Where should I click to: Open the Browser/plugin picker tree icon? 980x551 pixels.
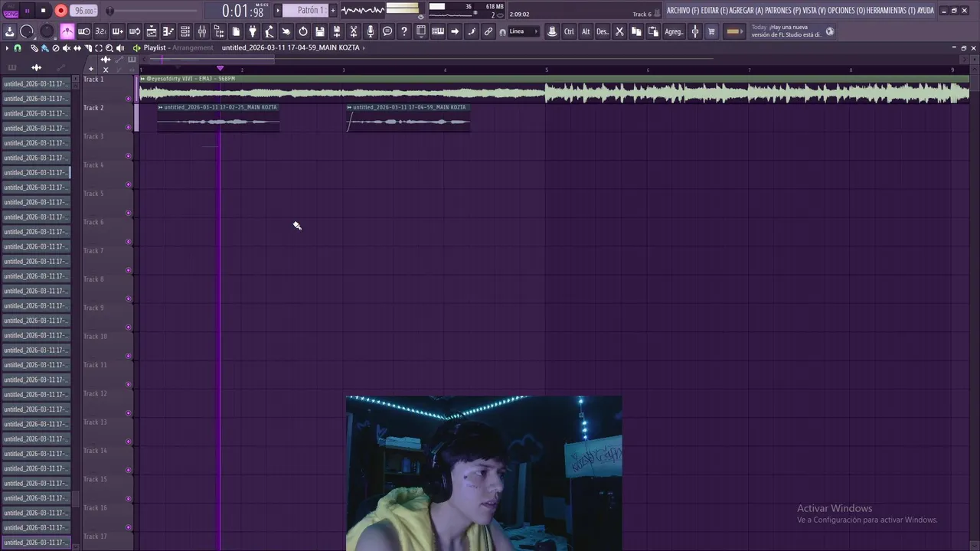[219, 31]
